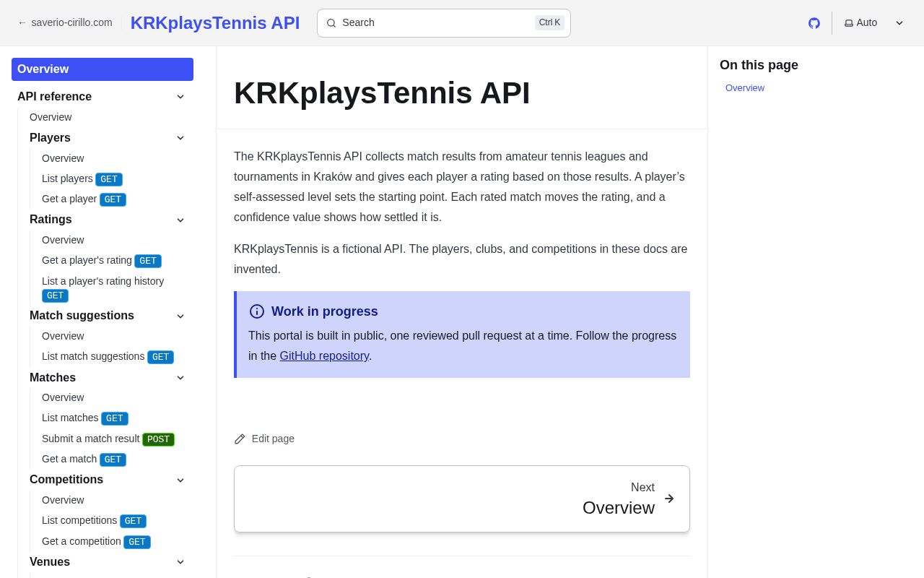Collapse the Players group chevron

coord(180,138)
